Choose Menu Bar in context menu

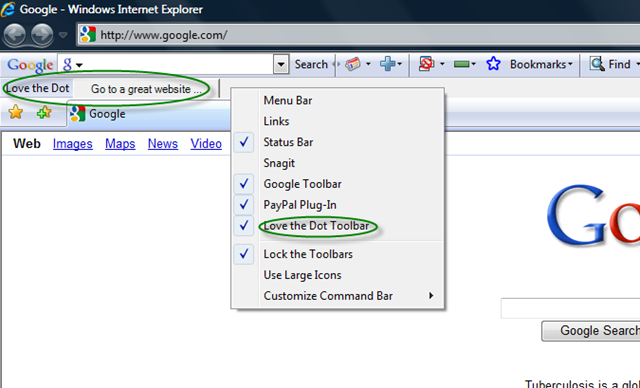338,100
